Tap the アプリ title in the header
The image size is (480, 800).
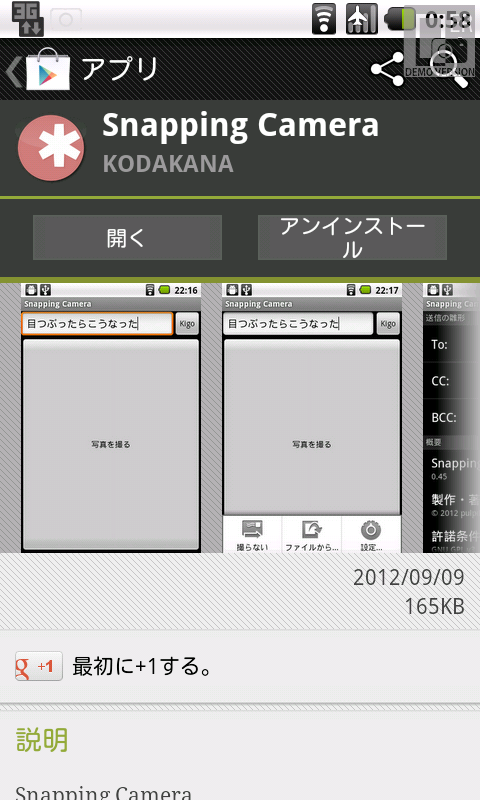click(x=120, y=69)
